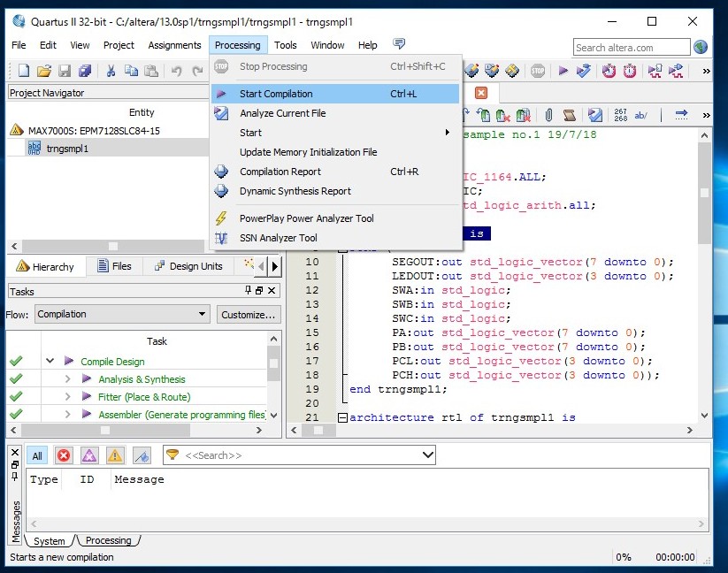Image resolution: width=728 pixels, height=573 pixels.
Task: Click the Undo arrow icon
Action: pos(176,71)
